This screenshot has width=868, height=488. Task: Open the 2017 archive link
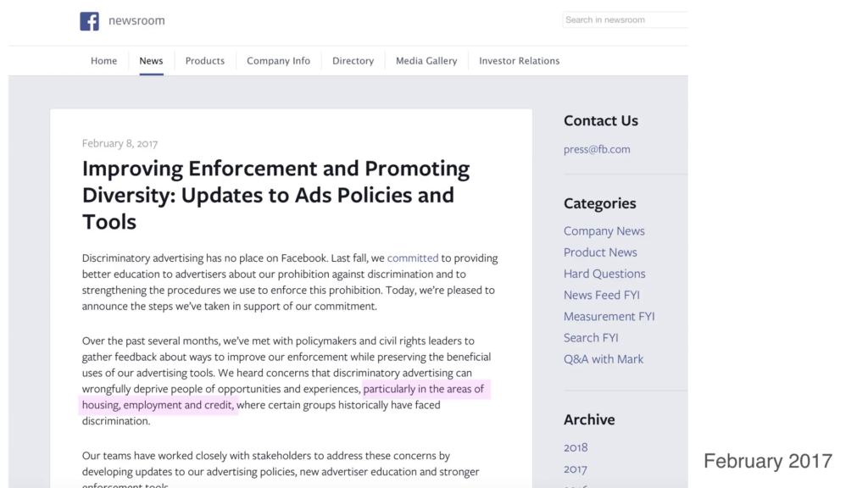[x=576, y=469]
